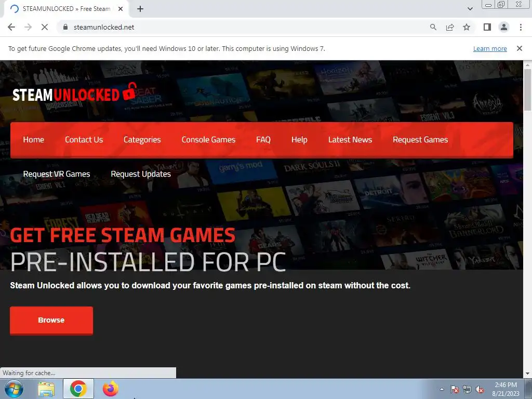Stop loading the page with the X button
The height and width of the screenshot is (399, 532).
pyautogui.click(x=45, y=27)
